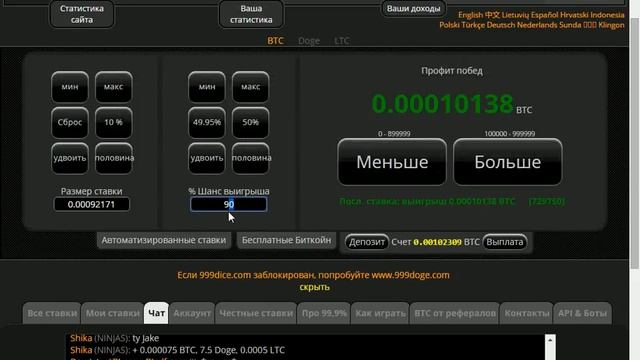The width and height of the screenshot is (640, 360).
Task: Set bet to 10 % of balance
Action: [113, 122]
